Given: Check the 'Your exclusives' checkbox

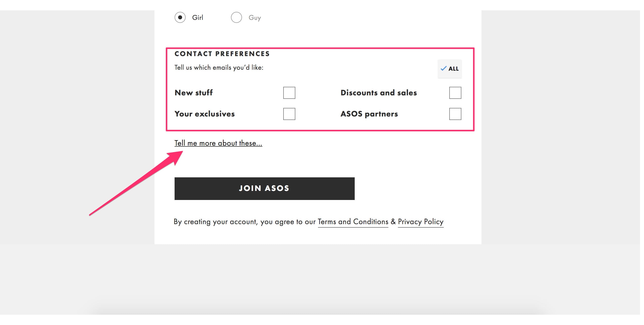Looking at the screenshot, I should coord(289,114).
